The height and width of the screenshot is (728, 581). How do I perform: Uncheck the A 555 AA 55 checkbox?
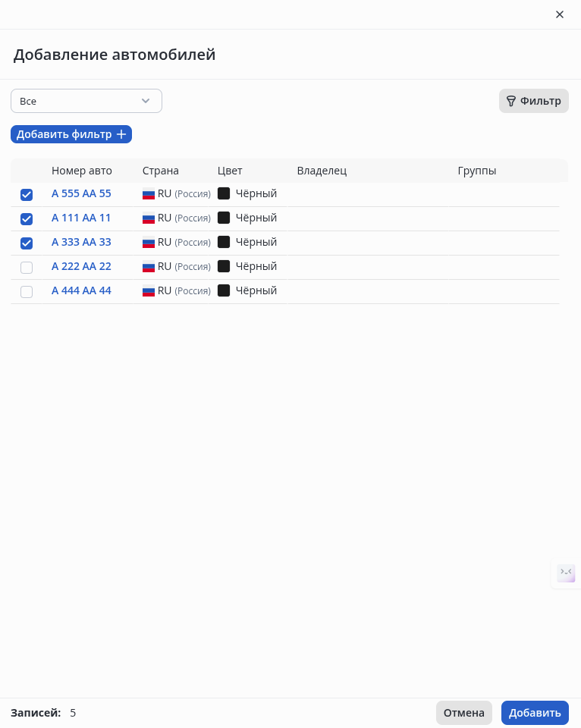(x=27, y=194)
